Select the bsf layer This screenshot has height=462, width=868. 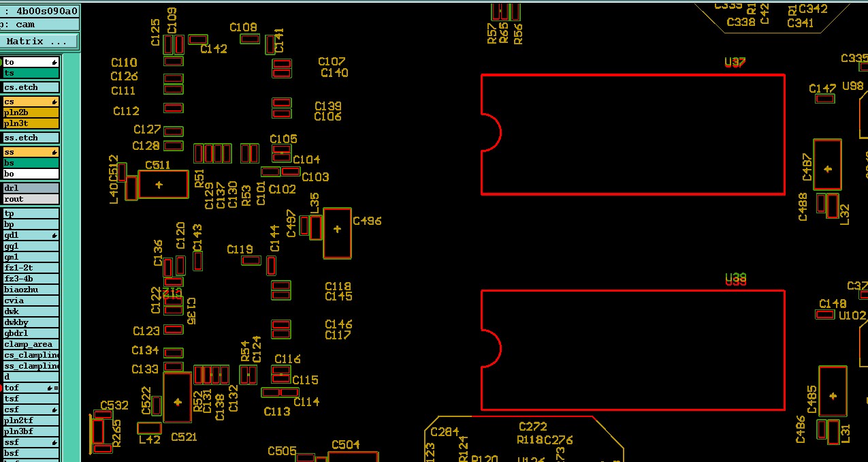pyautogui.click(x=31, y=453)
